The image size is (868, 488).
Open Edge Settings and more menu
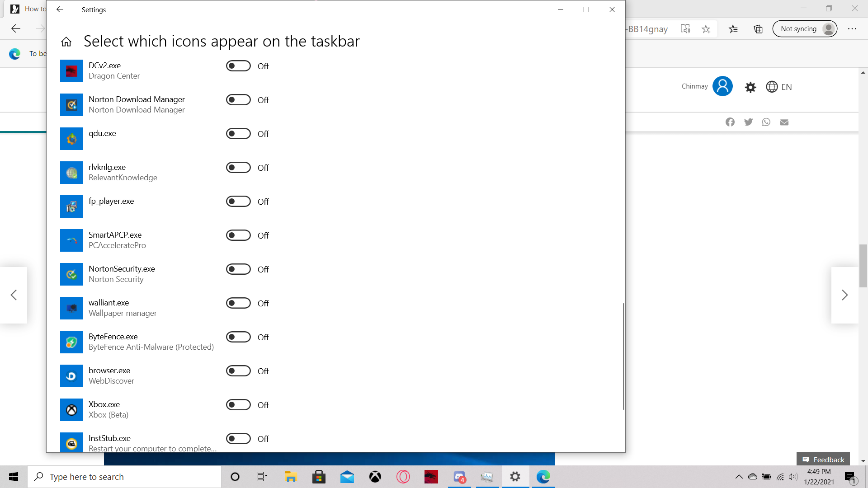[852, 29]
